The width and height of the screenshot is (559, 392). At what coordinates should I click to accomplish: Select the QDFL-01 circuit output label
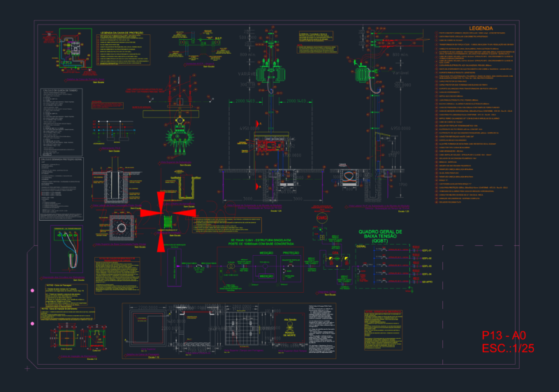coord(427,251)
